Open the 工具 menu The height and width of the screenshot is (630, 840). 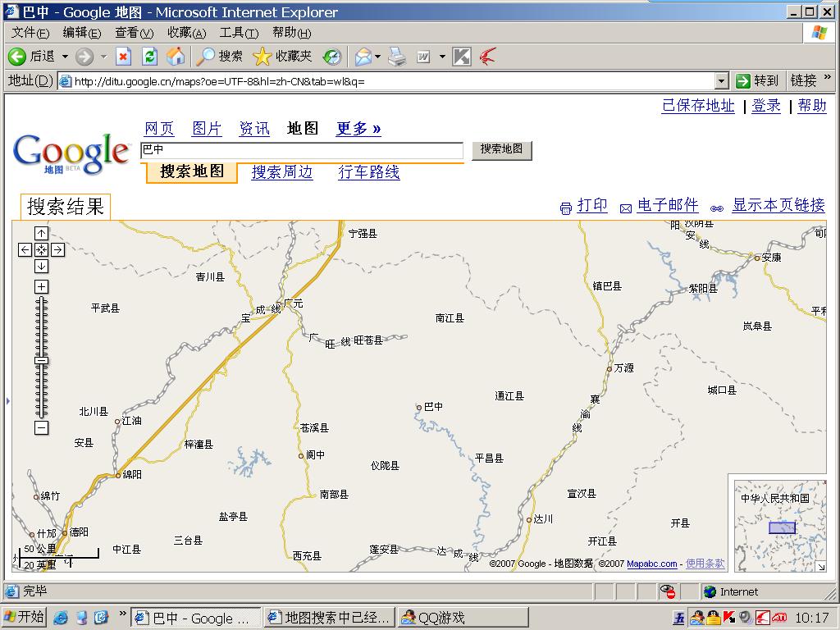coord(239,33)
